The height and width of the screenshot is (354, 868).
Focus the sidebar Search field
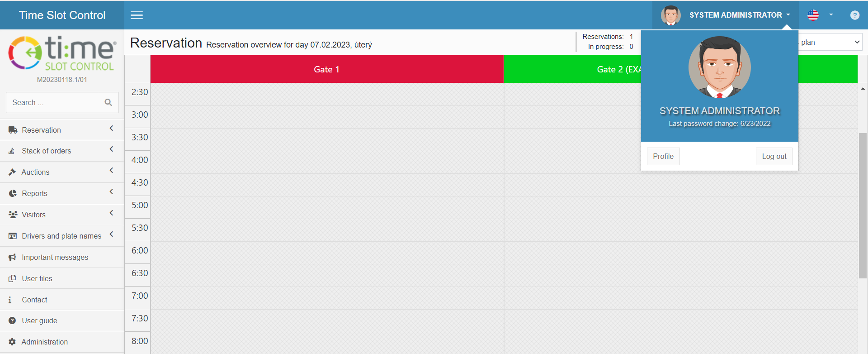tap(62, 102)
